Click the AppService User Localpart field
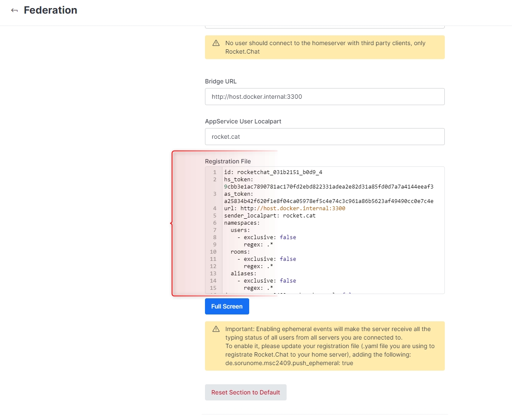 pyautogui.click(x=324, y=137)
